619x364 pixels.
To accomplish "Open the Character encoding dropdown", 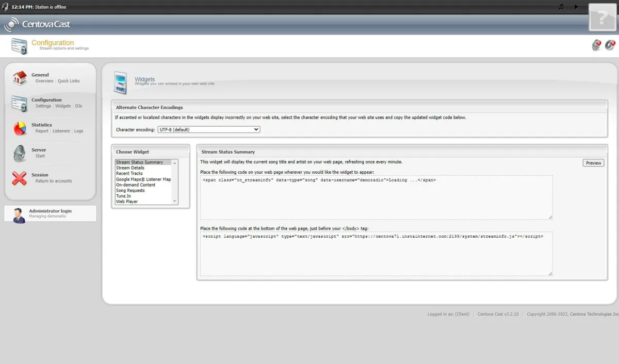I will 209,129.
